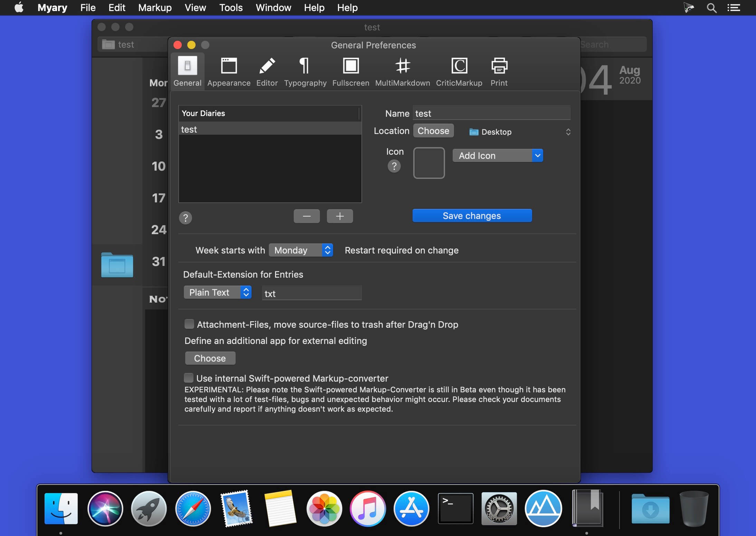The image size is (756, 536).
Task: Click day 17 in the test window calendar
Action: pos(158,198)
